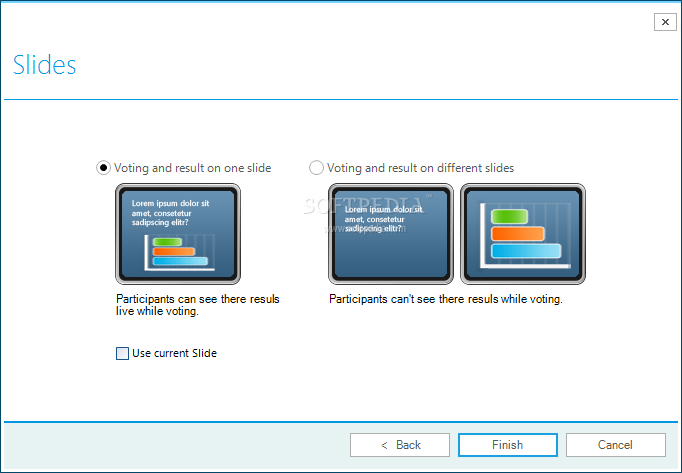Click the Cancel button
This screenshot has height=473, width=682.
[x=615, y=445]
